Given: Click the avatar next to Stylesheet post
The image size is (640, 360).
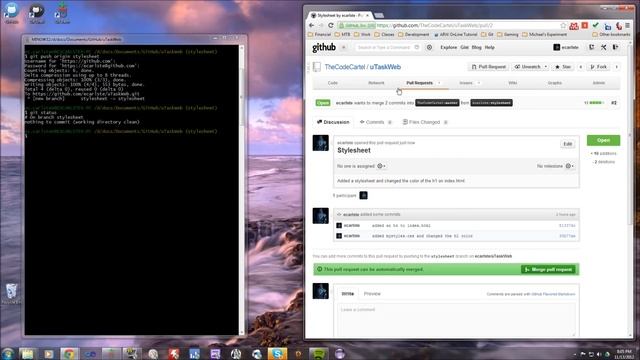Looking at the screenshot, I should tap(320, 143).
